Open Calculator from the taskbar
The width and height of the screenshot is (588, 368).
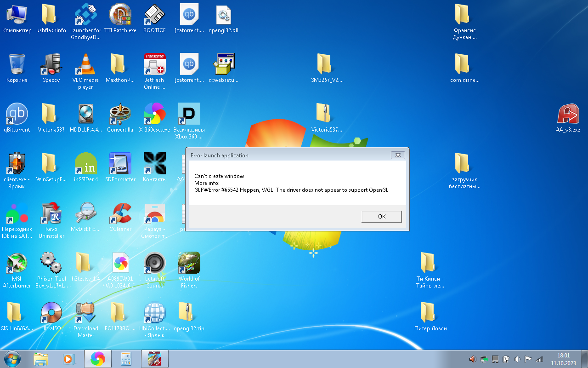[126, 359]
